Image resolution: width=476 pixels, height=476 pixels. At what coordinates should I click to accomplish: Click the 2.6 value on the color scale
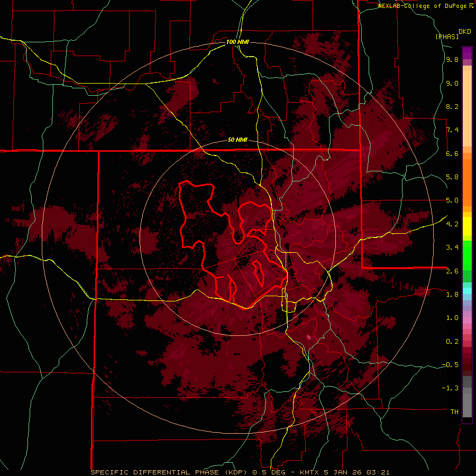click(x=452, y=271)
